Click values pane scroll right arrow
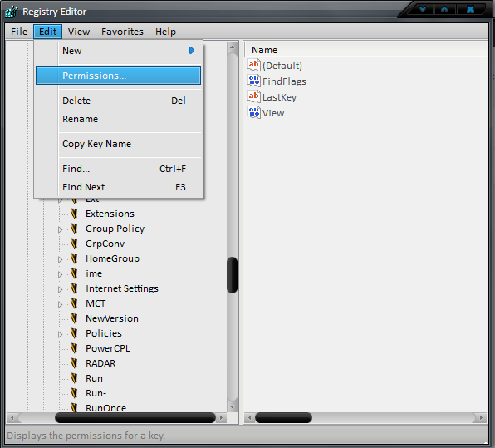Image resolution: width=495 pixels, height=448 pixels. point(481,418)
